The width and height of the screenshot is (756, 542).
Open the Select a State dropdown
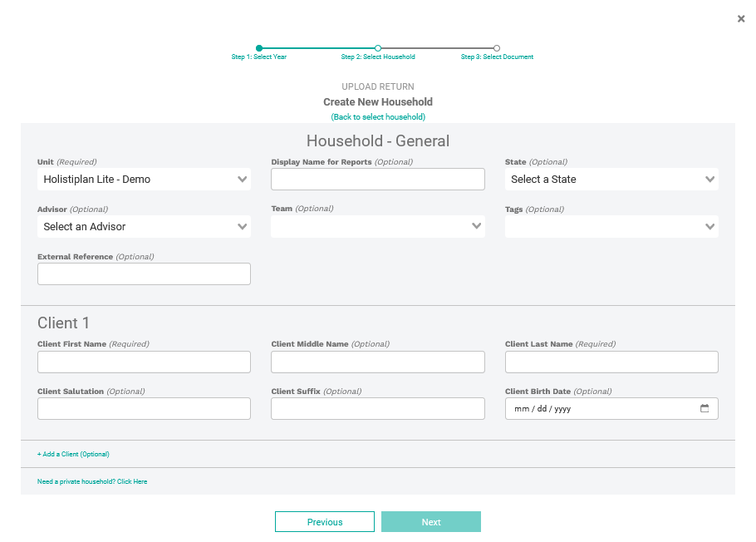[x=611, y=180]
